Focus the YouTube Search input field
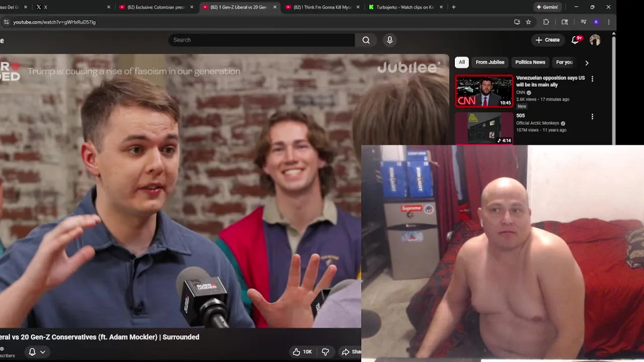The width and height of the screenshot is (644, 362). point(262,40)
